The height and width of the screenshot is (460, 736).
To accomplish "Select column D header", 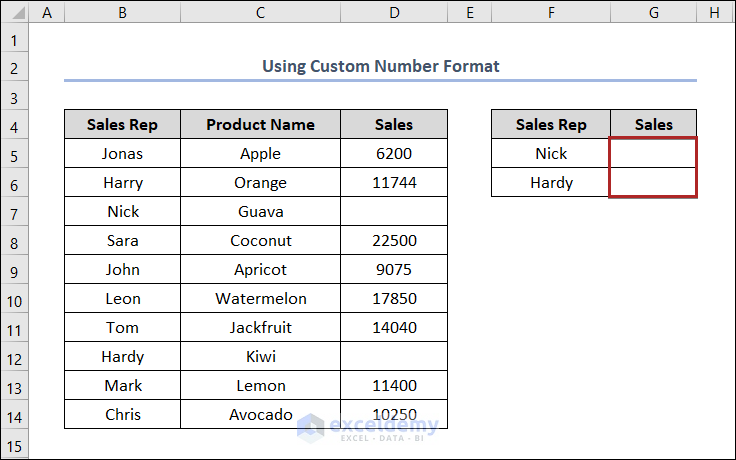I will 394,13.
